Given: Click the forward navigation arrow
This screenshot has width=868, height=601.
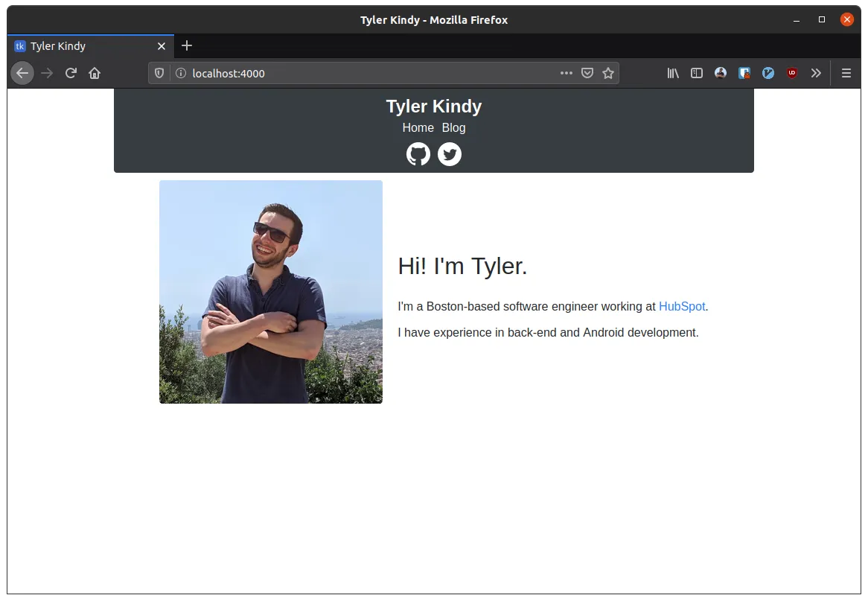Looking at the screenshot, I should (x=47, y=73).
